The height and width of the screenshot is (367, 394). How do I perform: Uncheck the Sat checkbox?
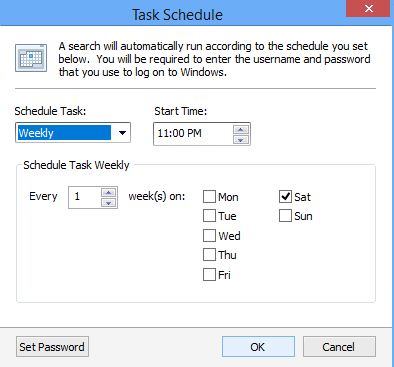285,197
